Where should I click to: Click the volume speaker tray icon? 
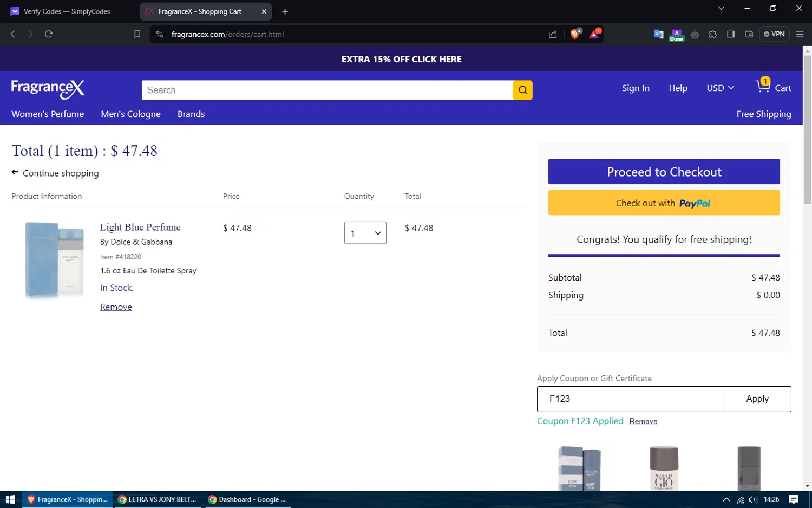pos(753,499)
